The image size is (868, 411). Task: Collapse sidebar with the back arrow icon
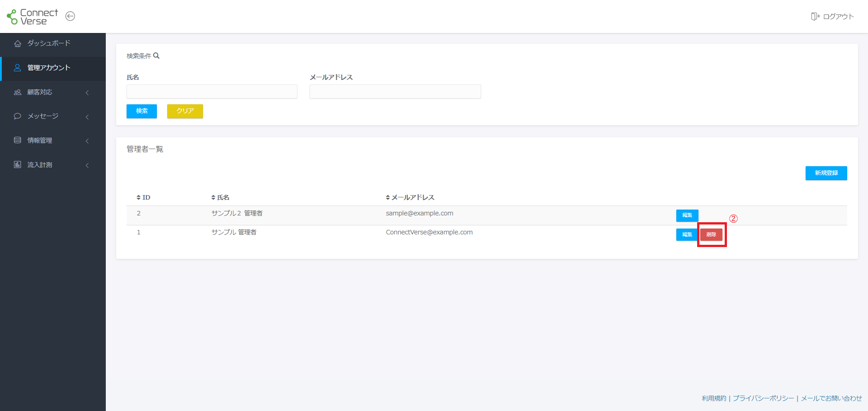click(x=70, y=16)
